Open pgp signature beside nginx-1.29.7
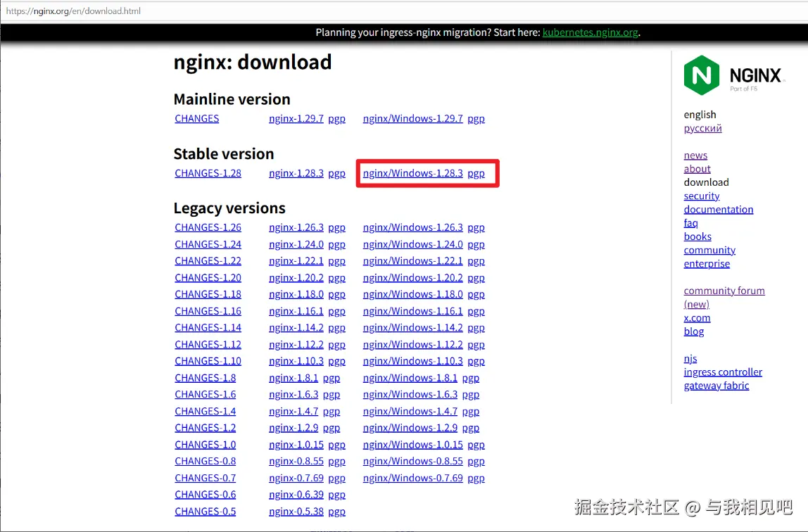This screenshot has height=532, width=808. tap(336, 119)
